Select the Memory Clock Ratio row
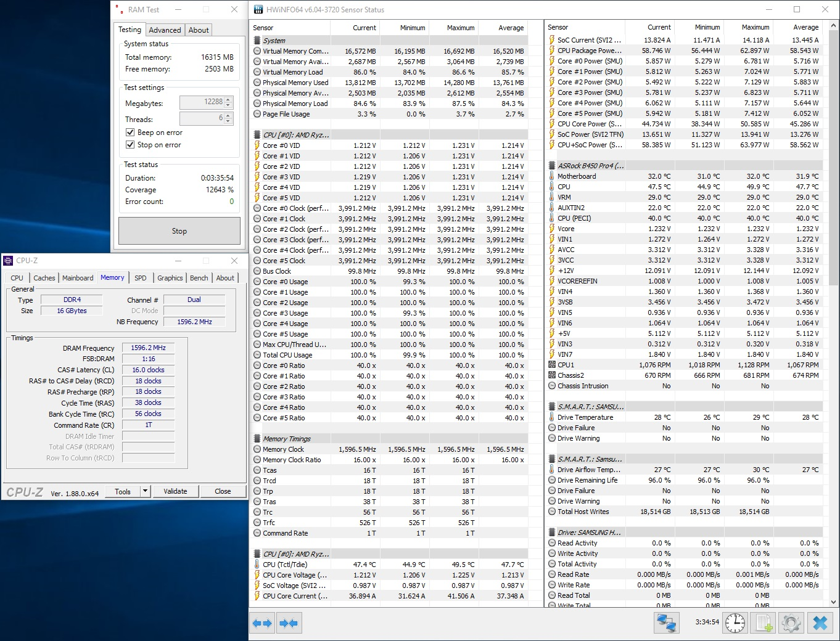 389,460
